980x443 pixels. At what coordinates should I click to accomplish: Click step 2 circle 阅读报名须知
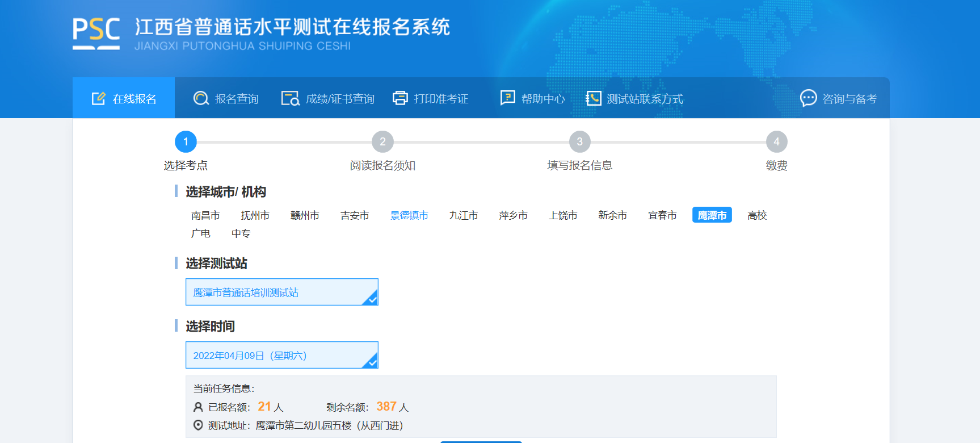[x=382, y=141]
